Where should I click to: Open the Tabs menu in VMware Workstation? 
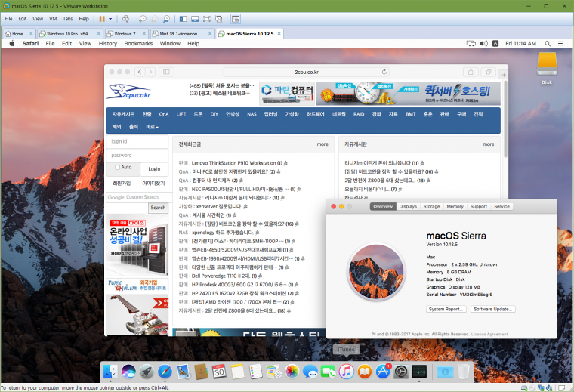pos(68,19)
